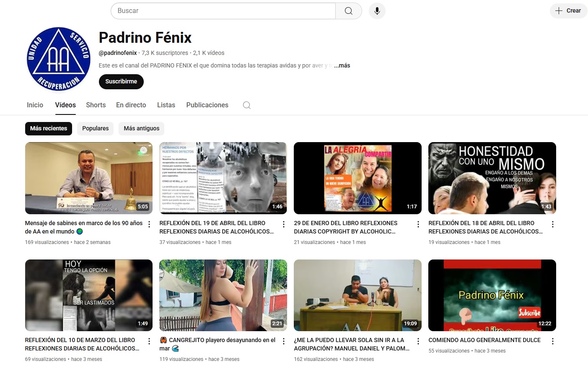588x371 pixels.
Task: Open options menu for the 'Mensaje de sabines' video
Action: (149, 224)
